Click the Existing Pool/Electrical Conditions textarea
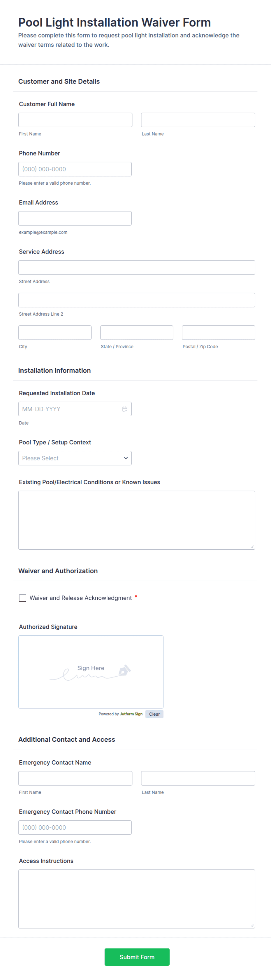Screen dimensions: 271x980 [136, 520]
